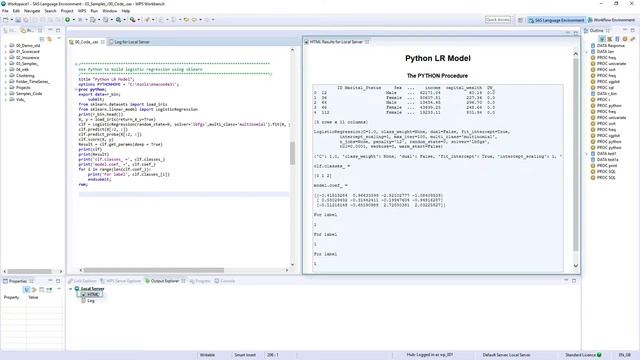Click Writable status bar entry

(207, 355)
